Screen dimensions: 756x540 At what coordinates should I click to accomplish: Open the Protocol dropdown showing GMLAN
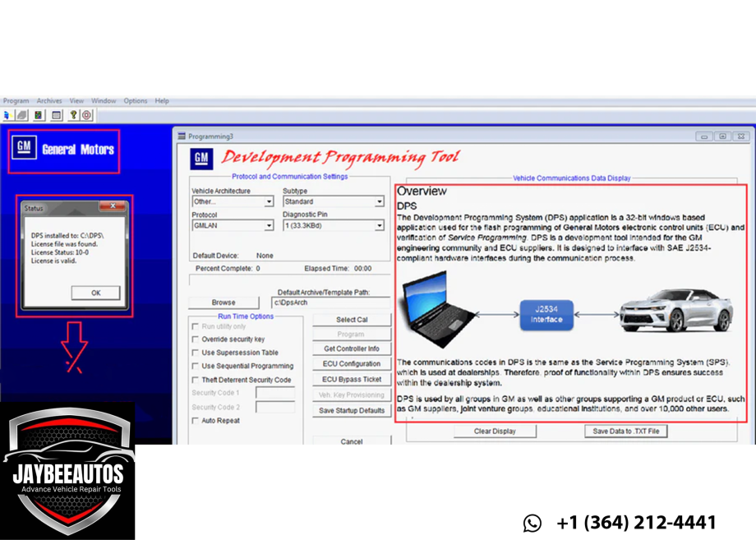point(269,226)
